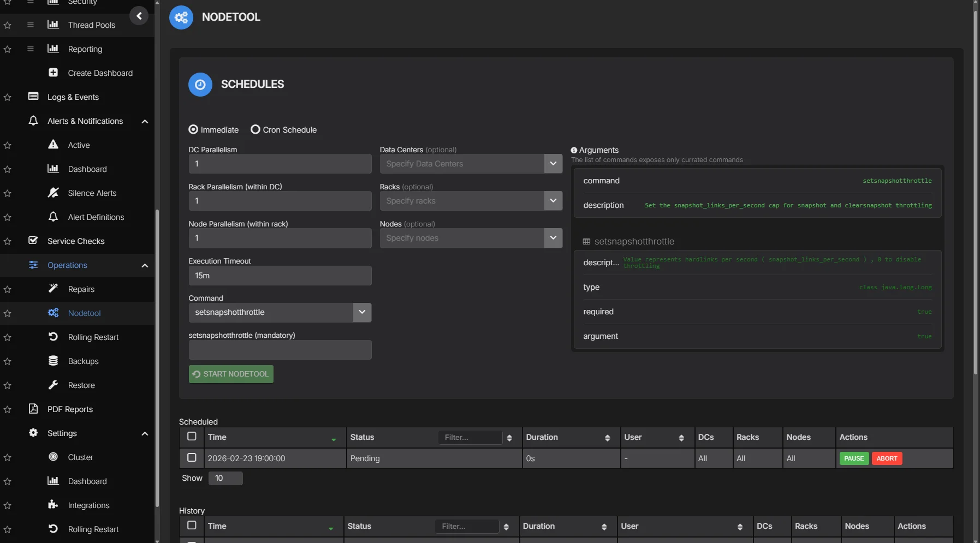Collapse the Operations section chevron
The image size is (980, 543).
pos(145,265)
